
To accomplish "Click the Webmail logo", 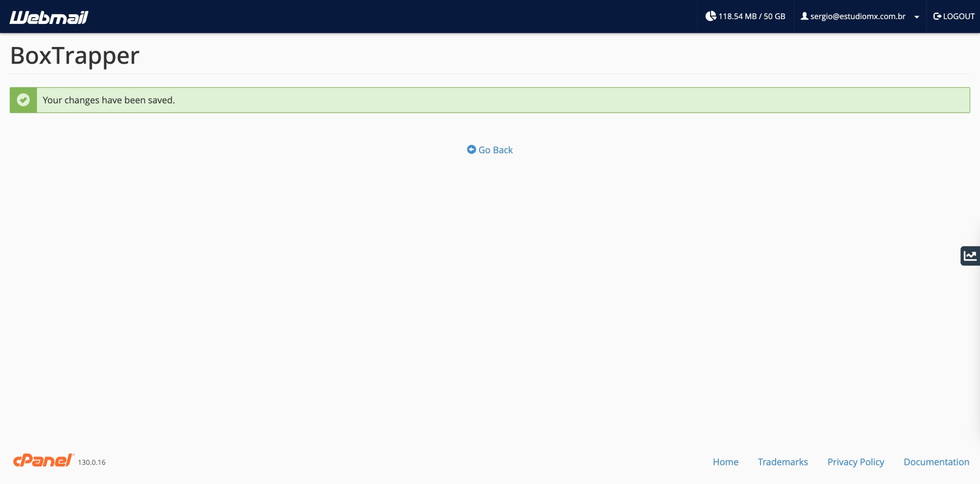I will [48, 16].
